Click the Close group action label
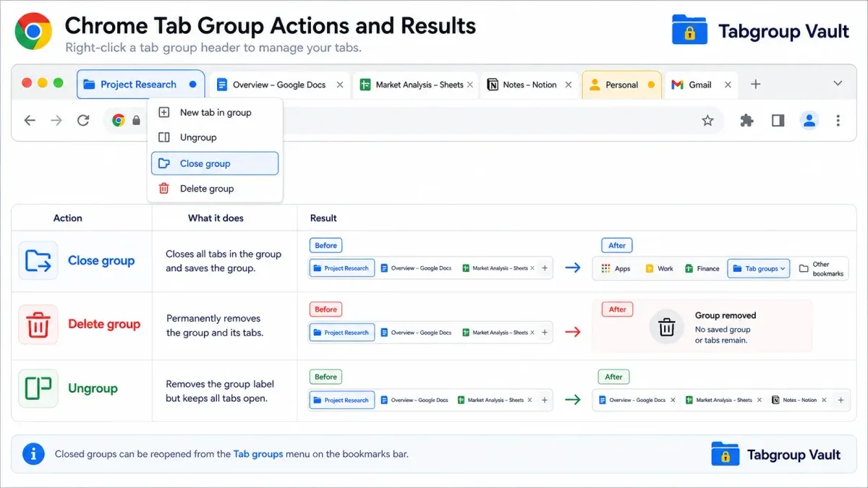Image resolution: width=868 pixels, height=488 pixels. point(101,261)
